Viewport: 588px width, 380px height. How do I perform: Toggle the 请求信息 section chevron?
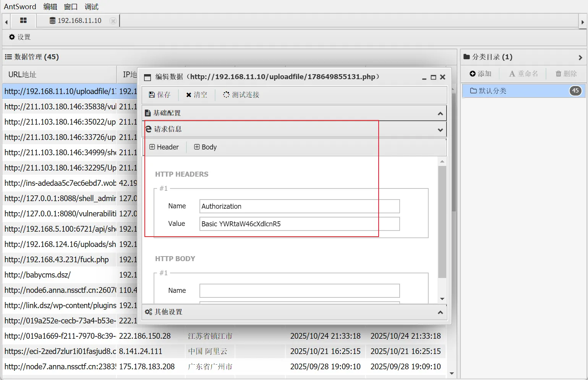tap(440, 130)
